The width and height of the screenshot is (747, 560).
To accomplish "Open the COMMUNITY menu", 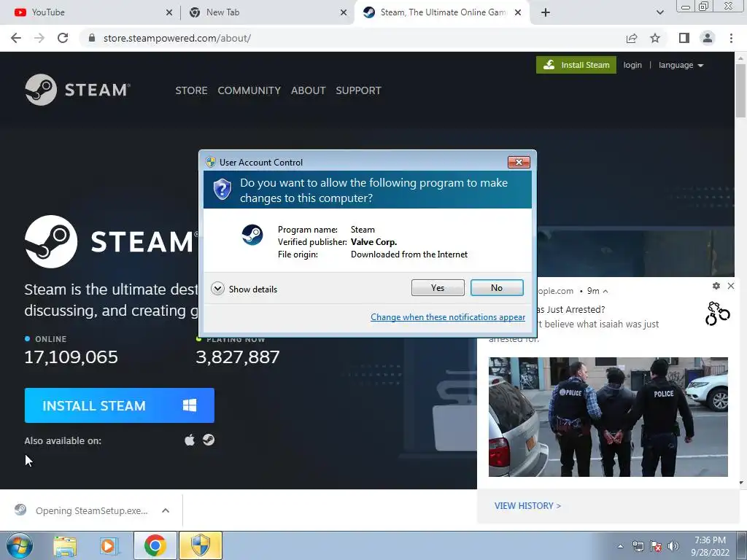I will tap(249, 90).
